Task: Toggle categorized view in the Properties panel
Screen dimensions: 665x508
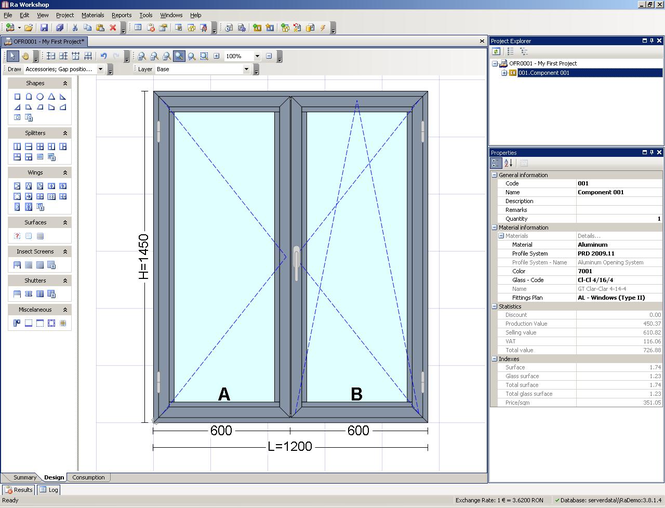Action: point(496,163)
